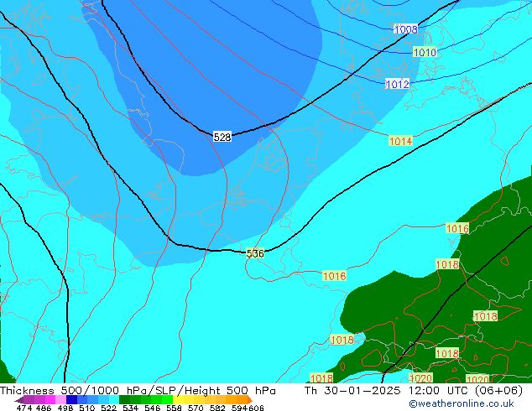Image resolution: width=532 pixels, height=411 pixels.
Task: Click the legend value 606
Action: 256,408
